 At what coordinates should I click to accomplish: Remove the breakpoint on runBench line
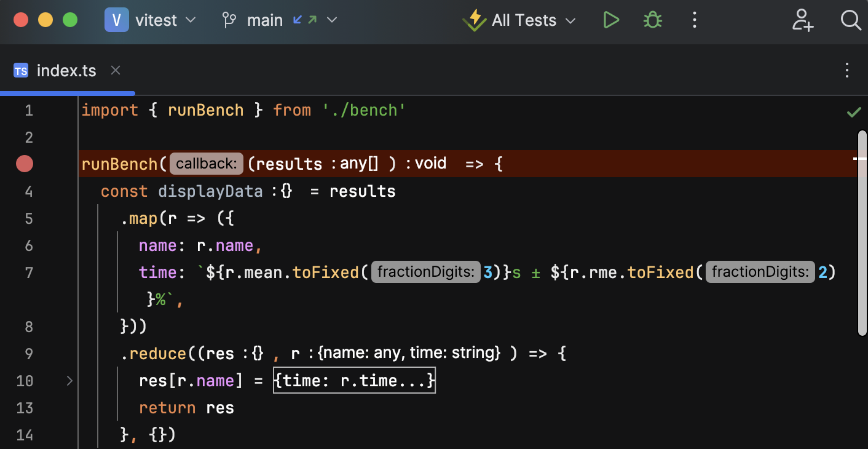(x=25, y=164)
